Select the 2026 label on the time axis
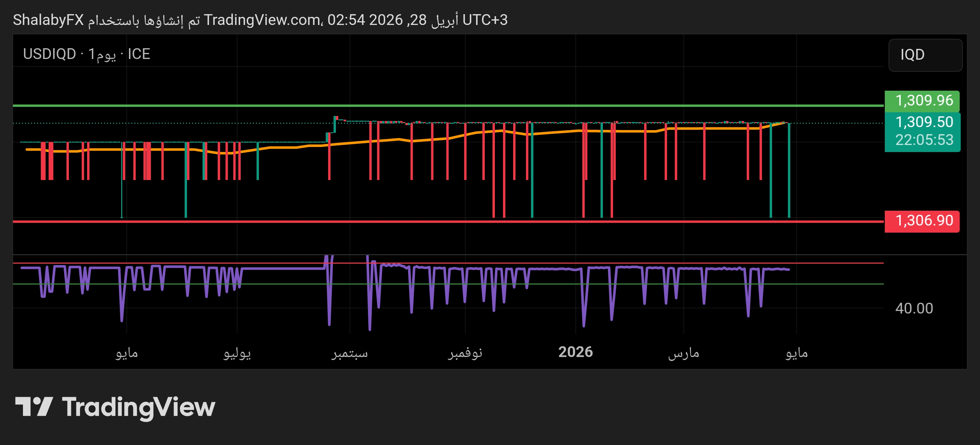980x445 pixels. [576, 353]
